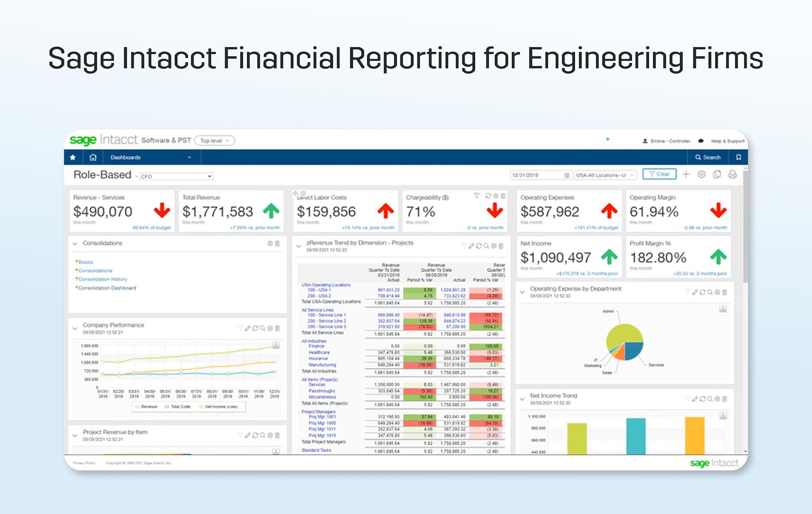Viewport: 812px width, 514px height.
Task: Open settings of Operating Expense by Department
Action: [717, 292]
